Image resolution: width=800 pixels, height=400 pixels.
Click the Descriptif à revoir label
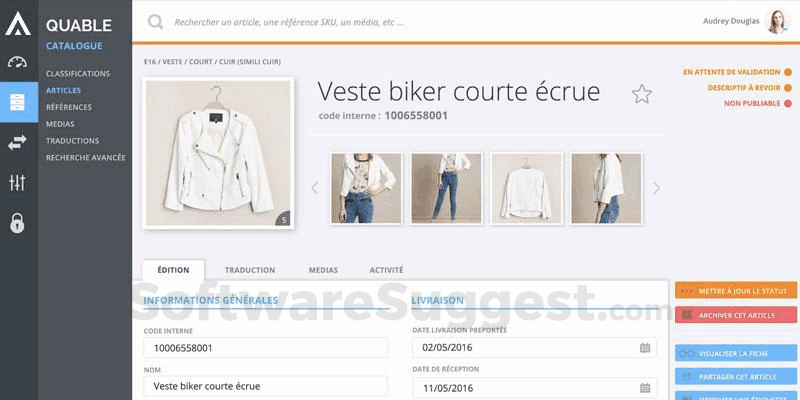(x=744, y=88)
